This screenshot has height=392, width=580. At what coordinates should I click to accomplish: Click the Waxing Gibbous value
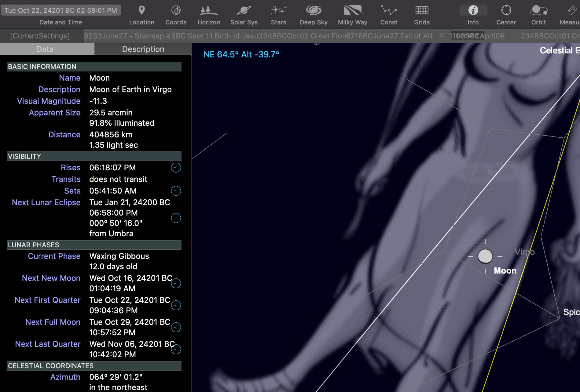(x=119, y=256)
